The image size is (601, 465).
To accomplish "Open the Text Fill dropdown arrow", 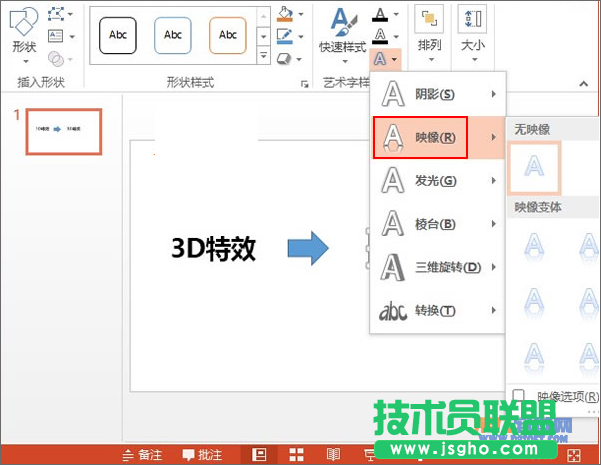I will tap(396, 15).
